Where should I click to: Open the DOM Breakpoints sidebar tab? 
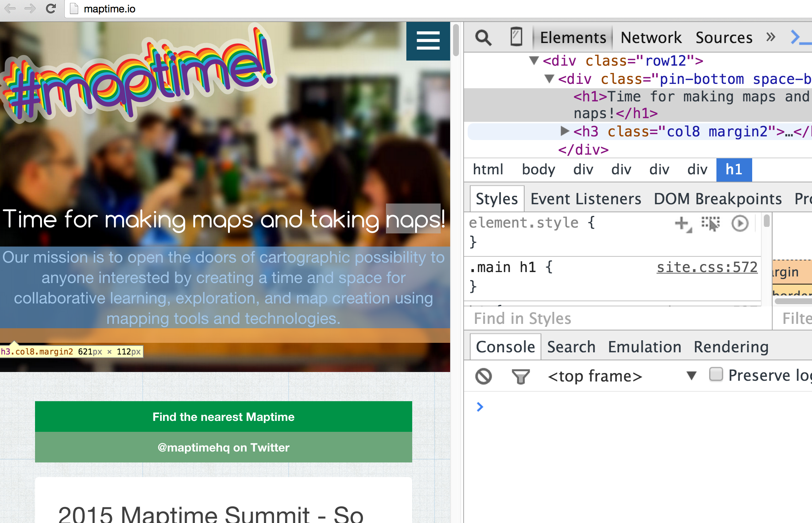tap(718, 199)
